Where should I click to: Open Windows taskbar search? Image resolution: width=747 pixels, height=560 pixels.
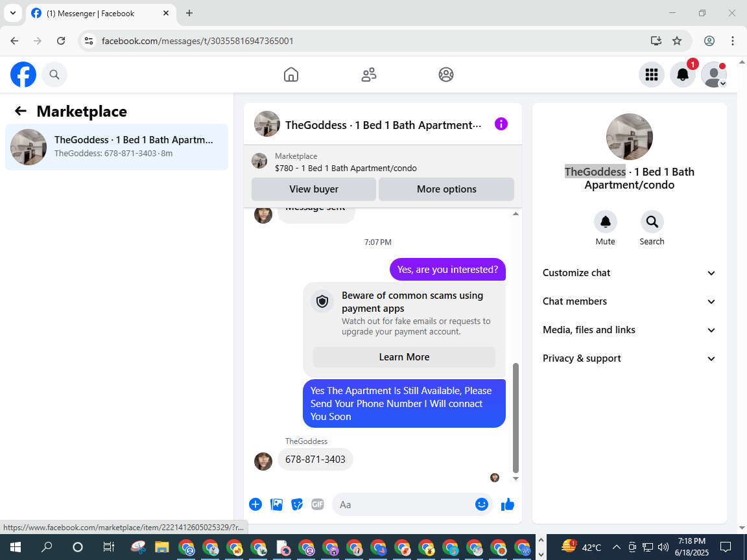[47, 546]
